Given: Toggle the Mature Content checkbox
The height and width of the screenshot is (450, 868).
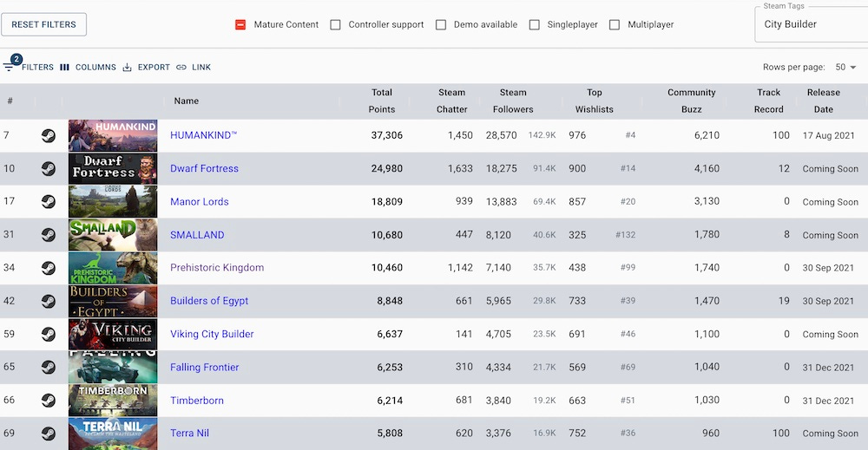Looking at the screenshot, I should pyautogui.click(x=240, y=25).
